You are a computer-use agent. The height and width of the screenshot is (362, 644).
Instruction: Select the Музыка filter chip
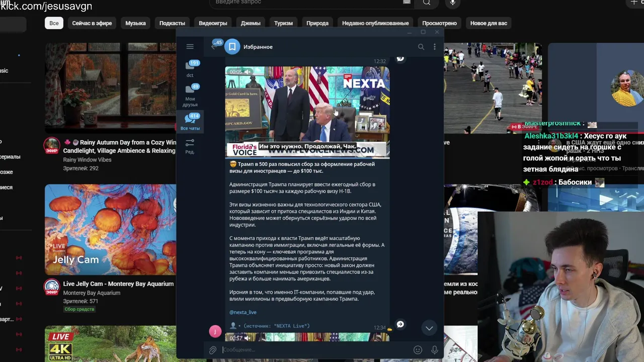[135, 23]
